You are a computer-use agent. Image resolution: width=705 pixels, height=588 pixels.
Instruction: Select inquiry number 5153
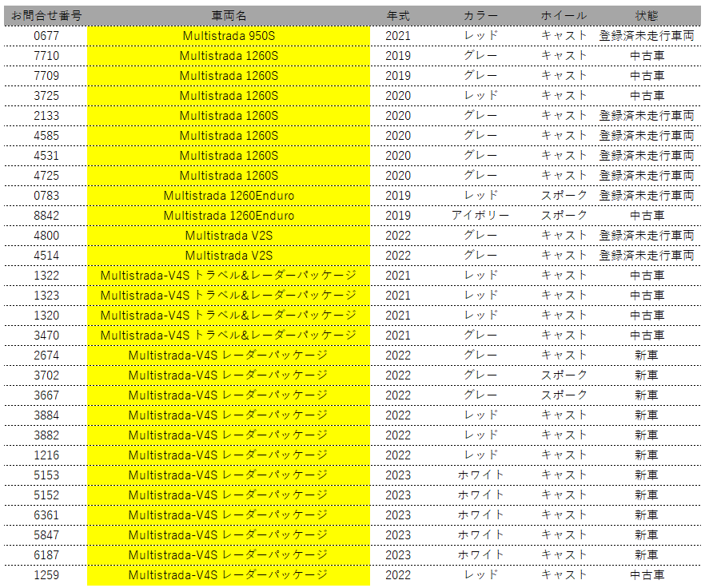click(x=46, y=475)
